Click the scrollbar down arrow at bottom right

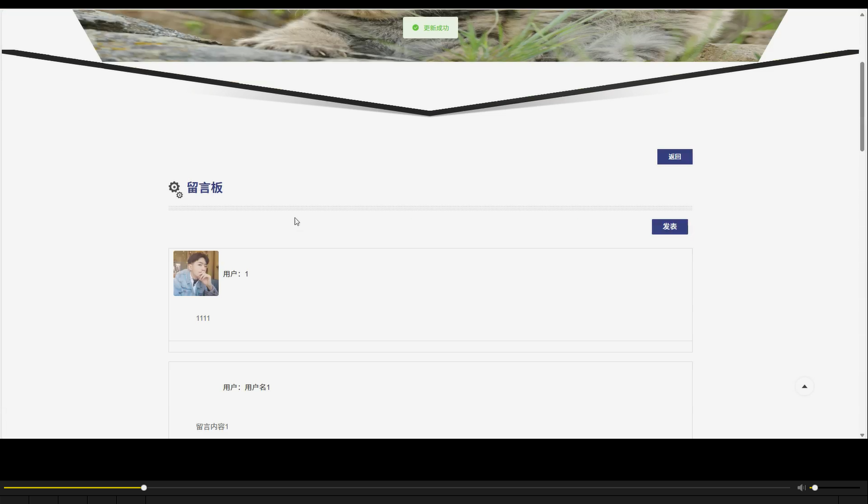click(x=863, y=435)
